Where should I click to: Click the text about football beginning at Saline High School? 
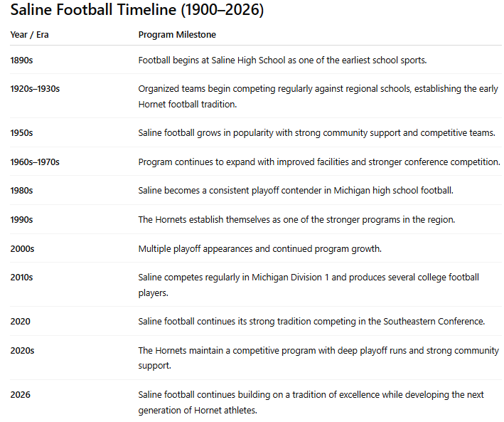(282, 60)
